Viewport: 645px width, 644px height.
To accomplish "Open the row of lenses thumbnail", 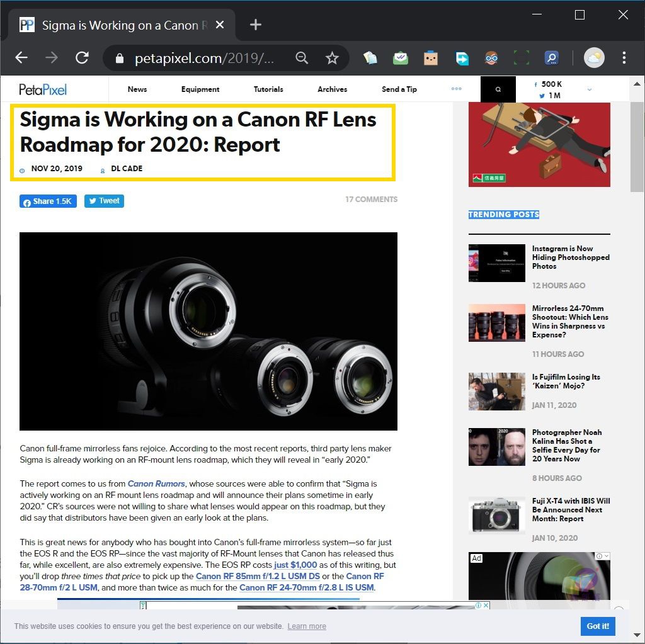I will [497, 323].
